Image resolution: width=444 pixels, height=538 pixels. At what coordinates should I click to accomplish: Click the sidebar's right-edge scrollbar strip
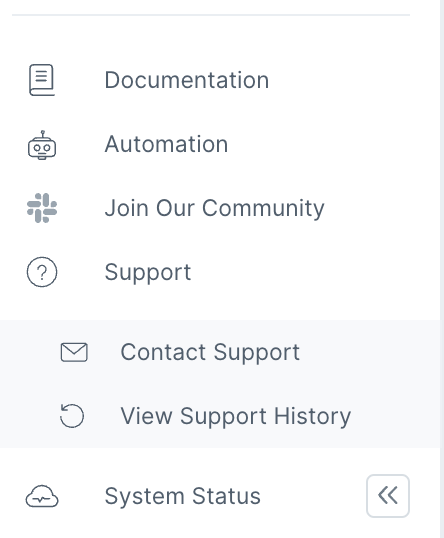coord(442,269)
